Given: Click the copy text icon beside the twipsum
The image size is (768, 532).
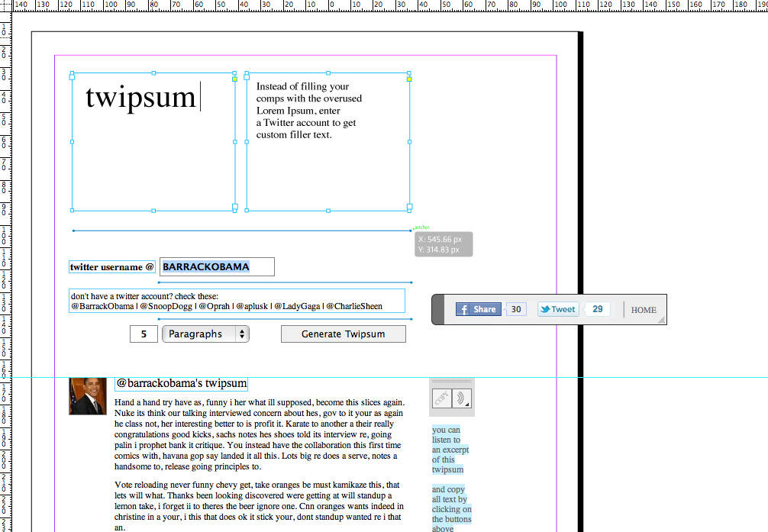Looking at the screenshot, I should click(442, 398).
